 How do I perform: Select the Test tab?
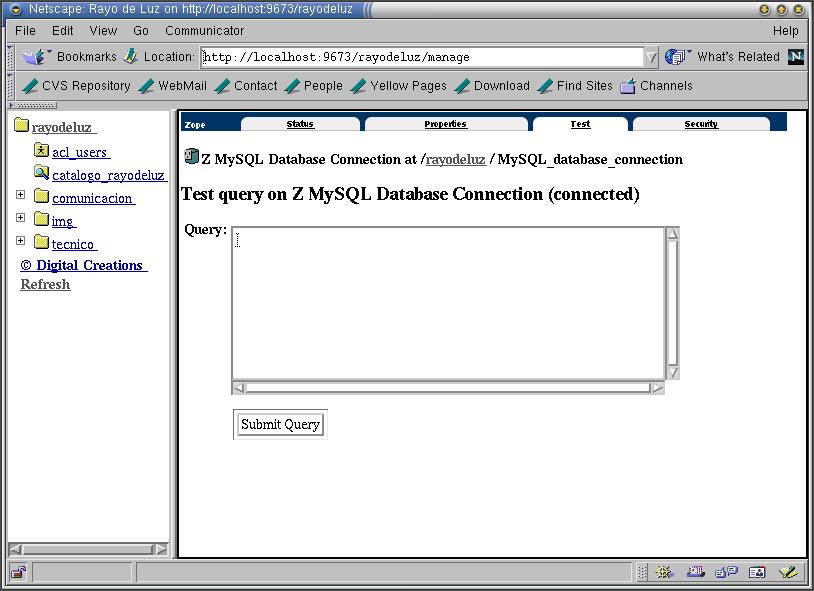(x=580, y=124)
